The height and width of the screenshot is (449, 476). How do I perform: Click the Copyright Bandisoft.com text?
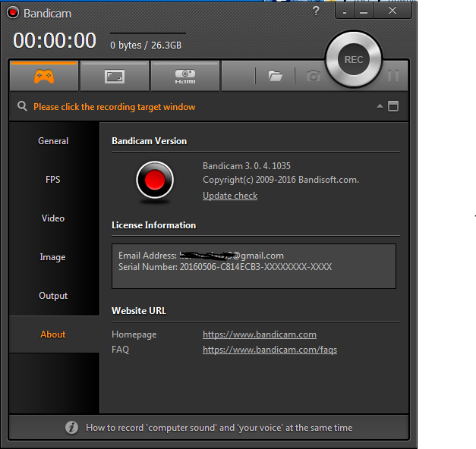[x=281, y=180]
